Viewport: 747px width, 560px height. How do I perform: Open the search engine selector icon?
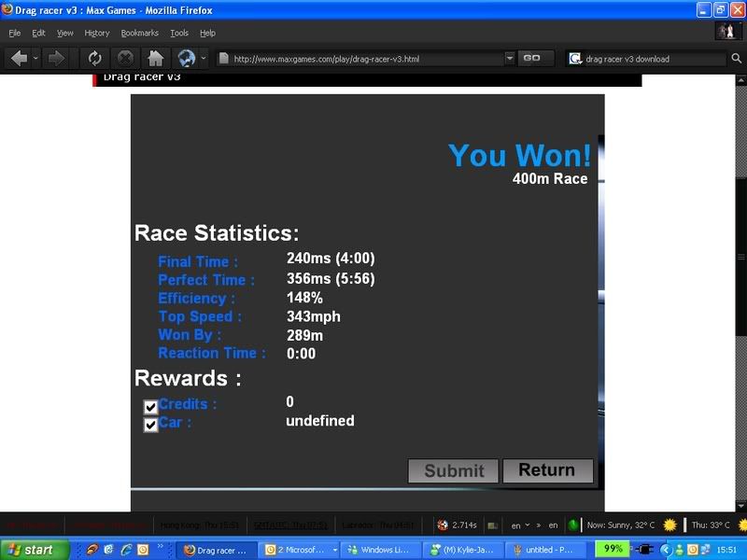[x=575, y=59]
